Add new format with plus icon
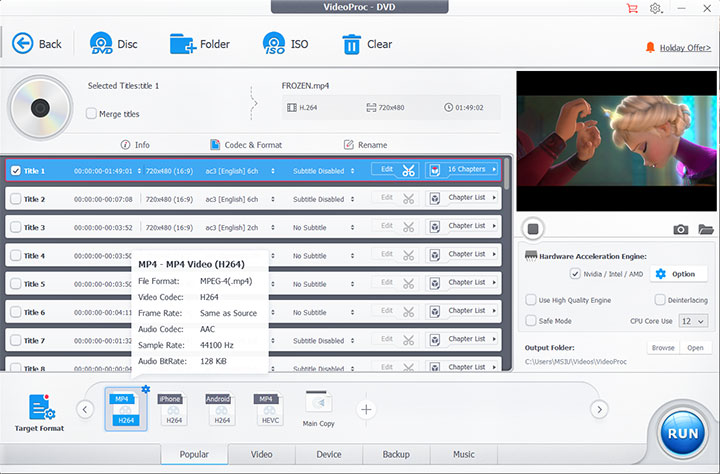 (366, 409)
